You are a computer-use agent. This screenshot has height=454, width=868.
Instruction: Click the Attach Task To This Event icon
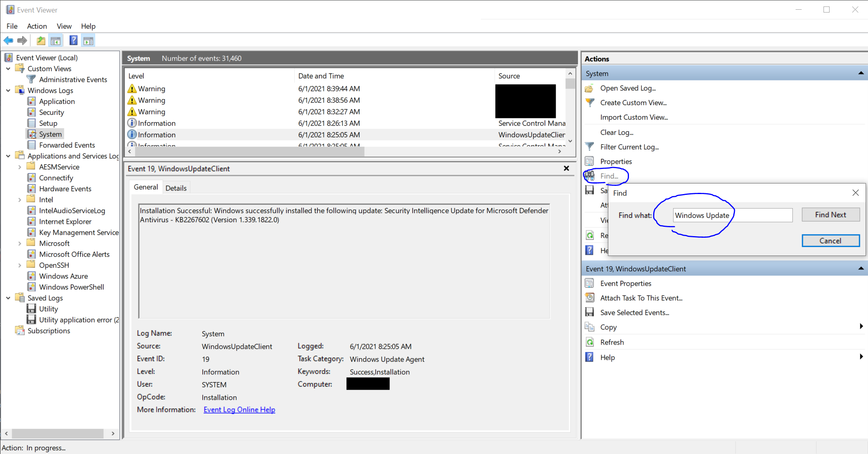590,297
